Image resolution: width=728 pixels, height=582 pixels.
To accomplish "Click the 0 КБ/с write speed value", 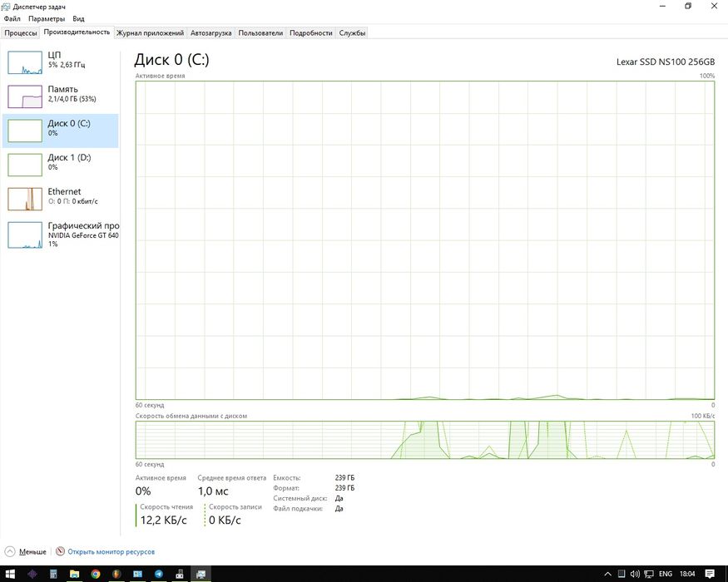I will coord(225,520).
